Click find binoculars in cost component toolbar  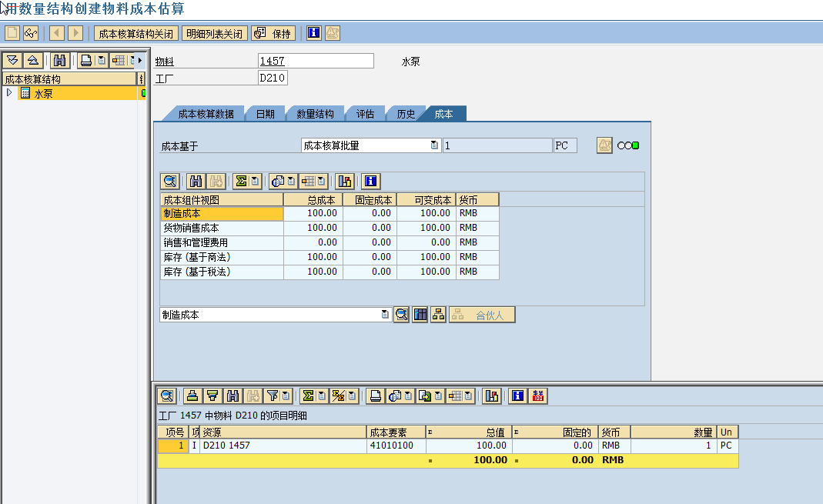[x=196, y=181]
